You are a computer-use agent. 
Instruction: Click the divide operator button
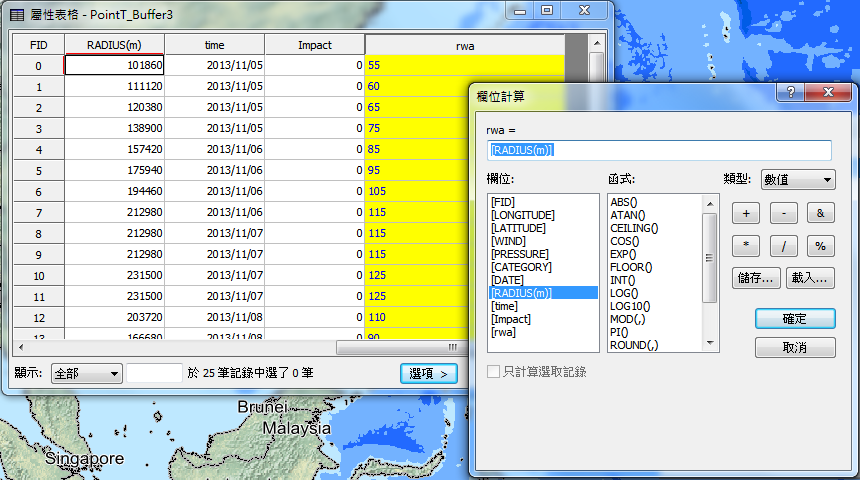pos(783,246)
